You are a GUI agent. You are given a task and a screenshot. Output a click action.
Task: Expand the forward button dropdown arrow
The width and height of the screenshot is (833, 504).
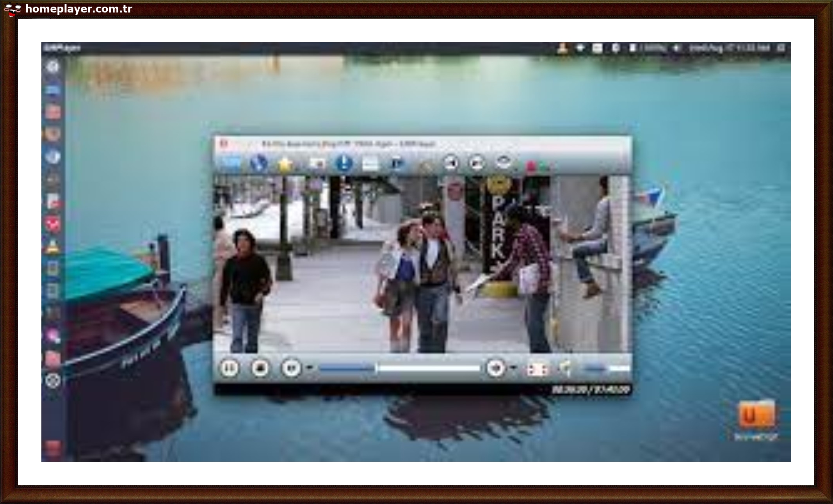point(514,367)
